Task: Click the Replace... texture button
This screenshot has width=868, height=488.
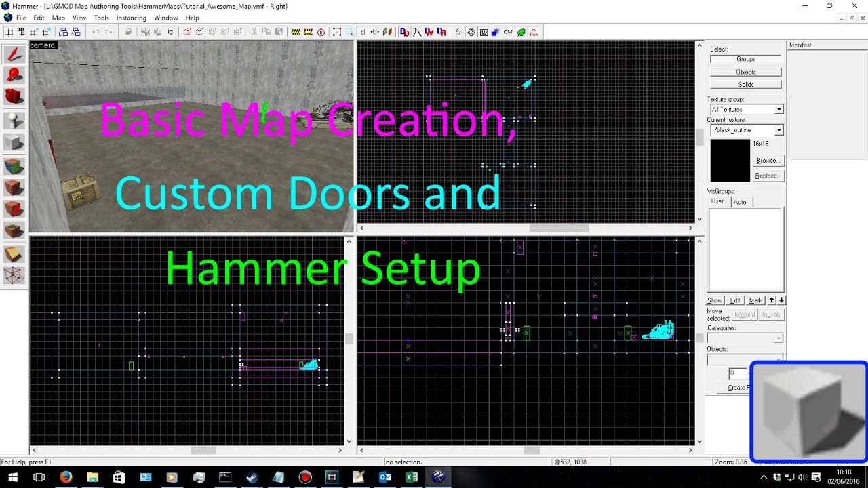Action: [x=768, y=176]
